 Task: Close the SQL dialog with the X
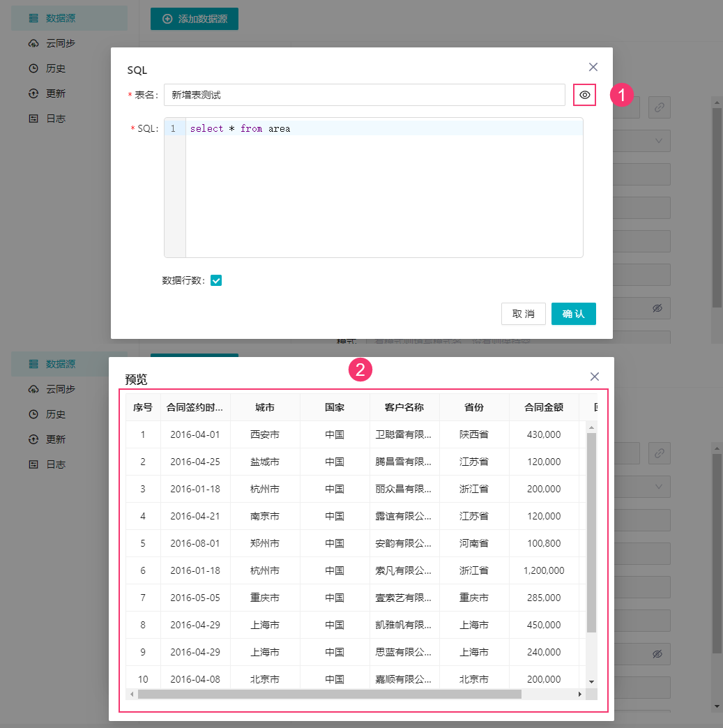[593, 67]
